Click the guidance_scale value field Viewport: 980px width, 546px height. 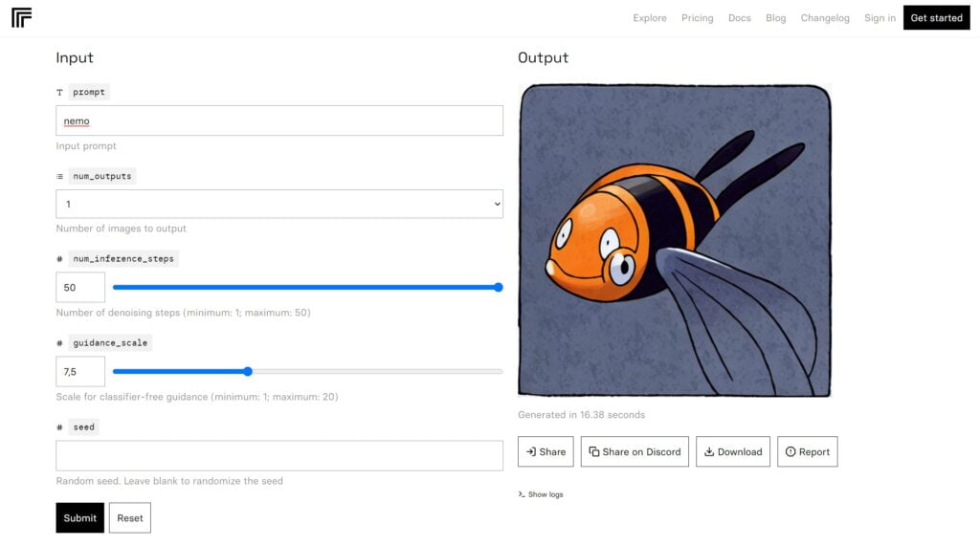tap(80, 372)
